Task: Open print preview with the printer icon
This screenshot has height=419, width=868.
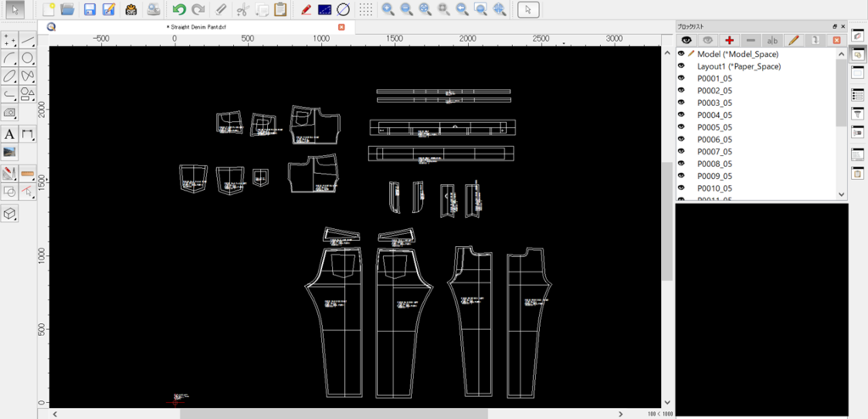Action: pos(153,8)
